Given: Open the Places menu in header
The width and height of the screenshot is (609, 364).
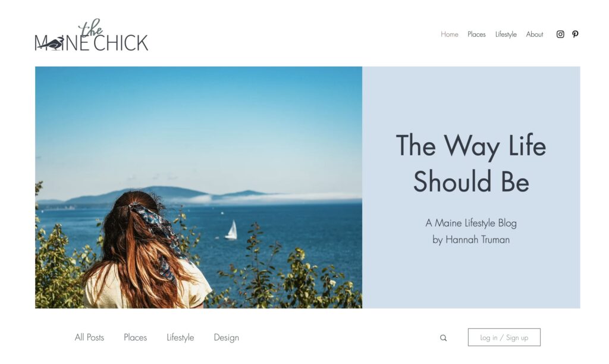Looking at the screenshot, I should click(x=476, y=34).
